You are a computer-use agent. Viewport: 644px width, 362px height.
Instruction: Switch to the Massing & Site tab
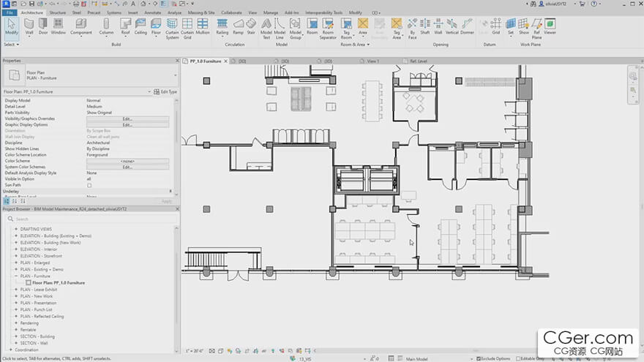point(201,12)
